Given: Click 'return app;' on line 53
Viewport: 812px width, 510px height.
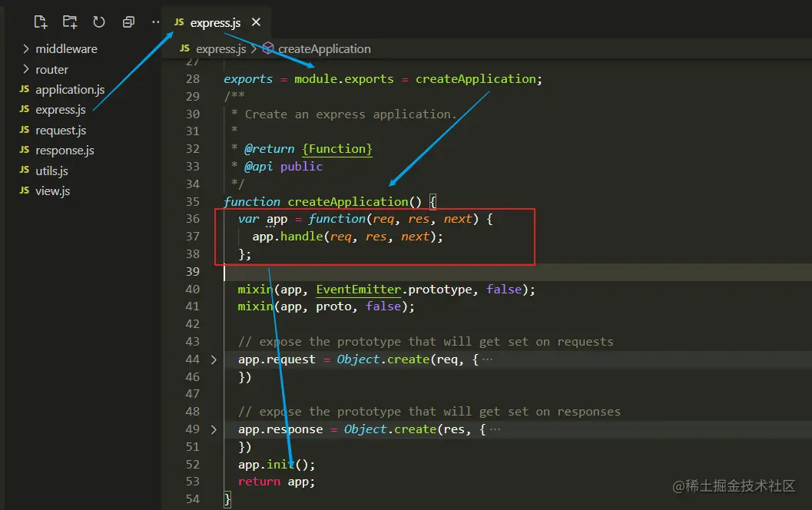Looking at the screenshot, I should point(276,482).
